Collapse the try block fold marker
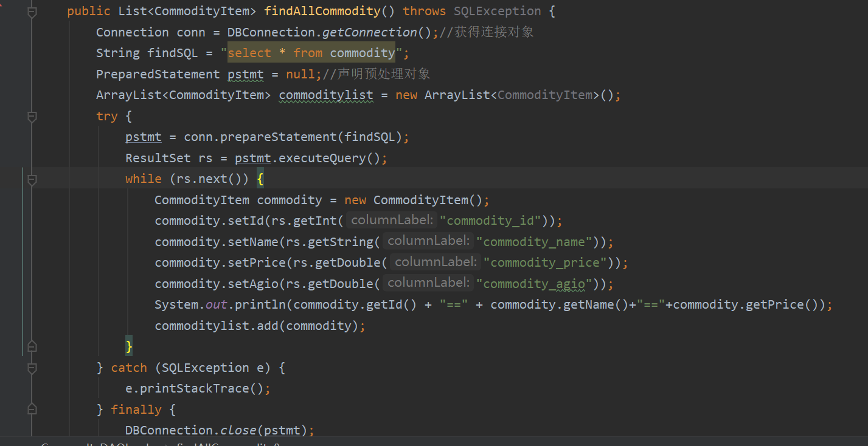Viewport: 868px width, 446px height. [x=32, y=116]
